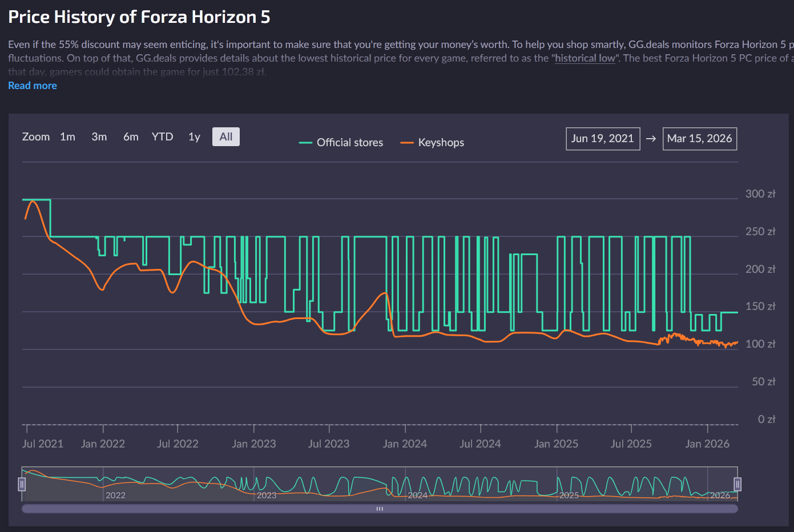794x532 pixels.
Task: Click the Jan 2024 x-axis label
Action: coord(405,444)
